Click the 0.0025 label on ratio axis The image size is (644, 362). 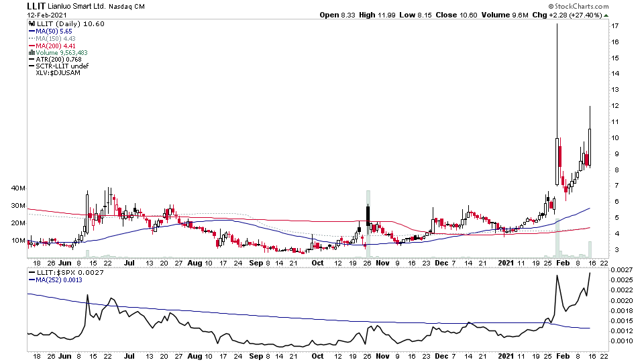pyautogui.click(x=621, y=280)
